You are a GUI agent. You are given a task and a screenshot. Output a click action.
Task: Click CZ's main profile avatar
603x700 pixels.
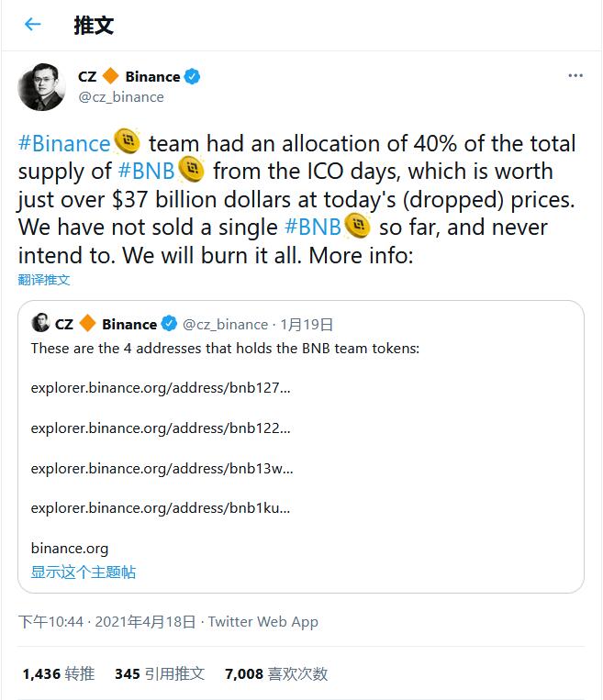pos(40,87)
